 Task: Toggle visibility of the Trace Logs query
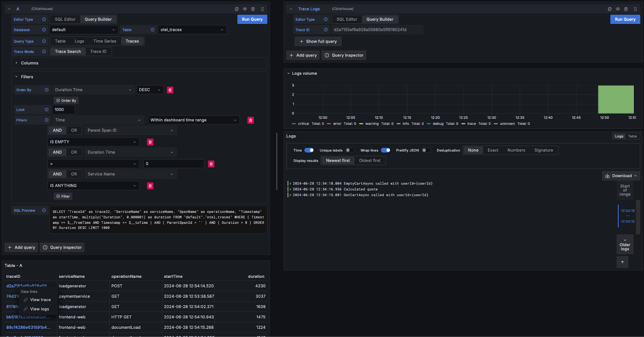click(x=617, y=9)
